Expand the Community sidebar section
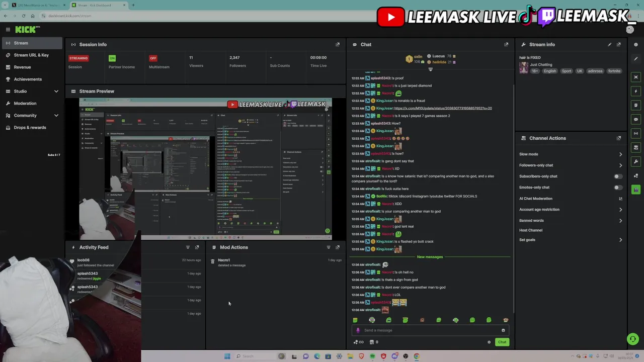The image size is (644, 362). click(56, 115)
